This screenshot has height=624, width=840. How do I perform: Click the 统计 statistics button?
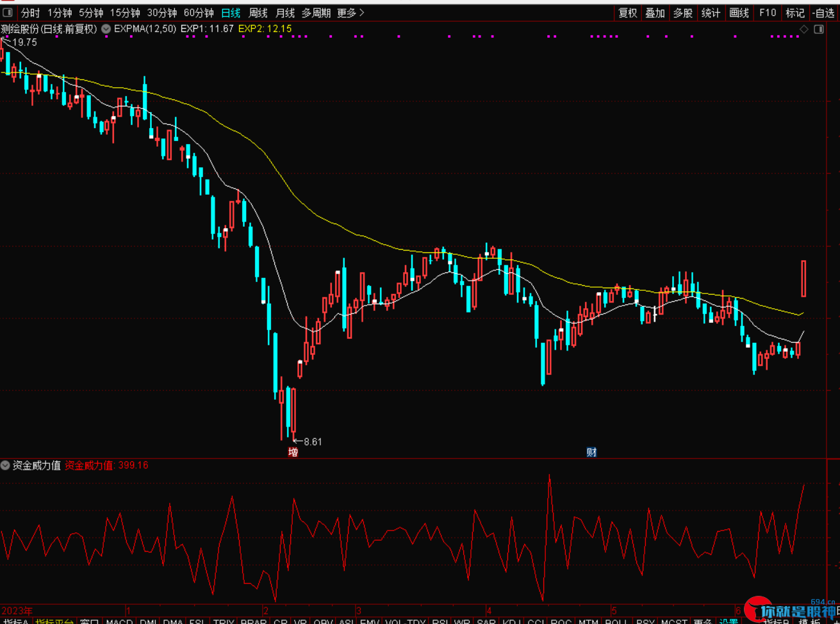[x=711, y=13]
